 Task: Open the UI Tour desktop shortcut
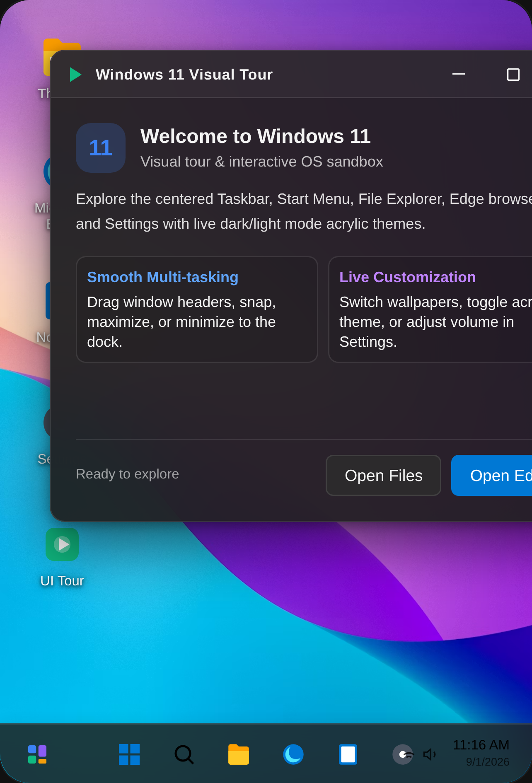[62, 558]
